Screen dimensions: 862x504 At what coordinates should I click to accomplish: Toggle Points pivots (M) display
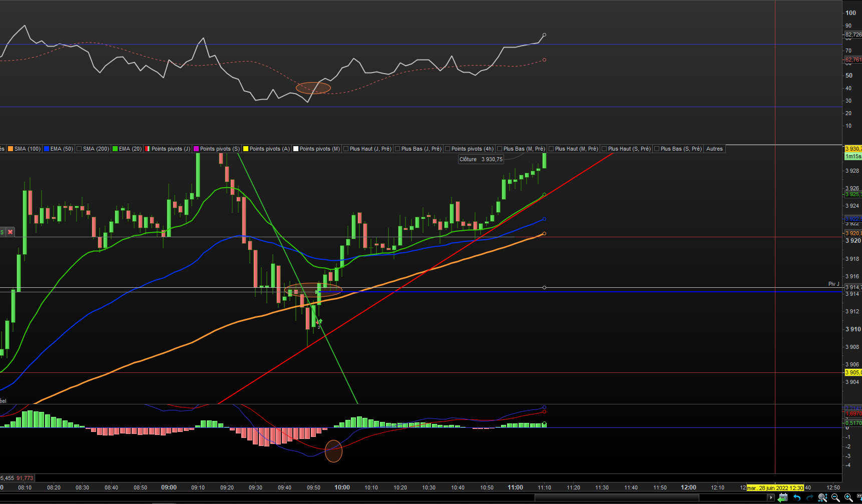pyautogui.click(x=316, y=149)
